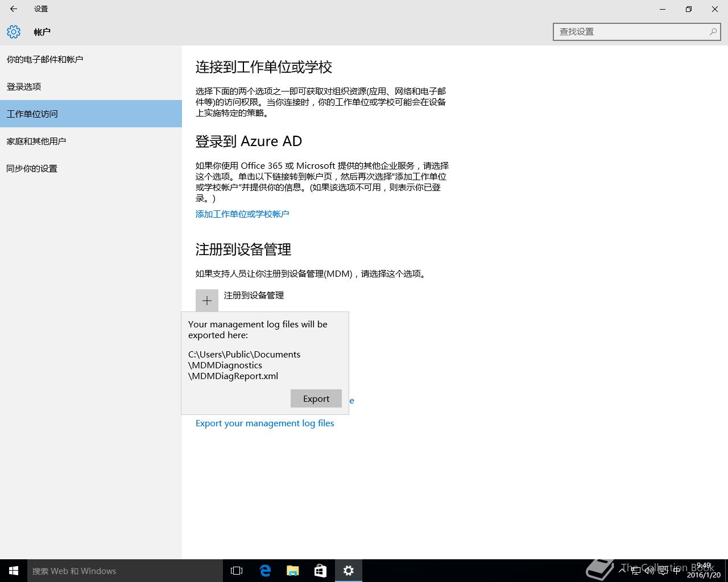Open the clock showing 9:49

tap(704, 571)
